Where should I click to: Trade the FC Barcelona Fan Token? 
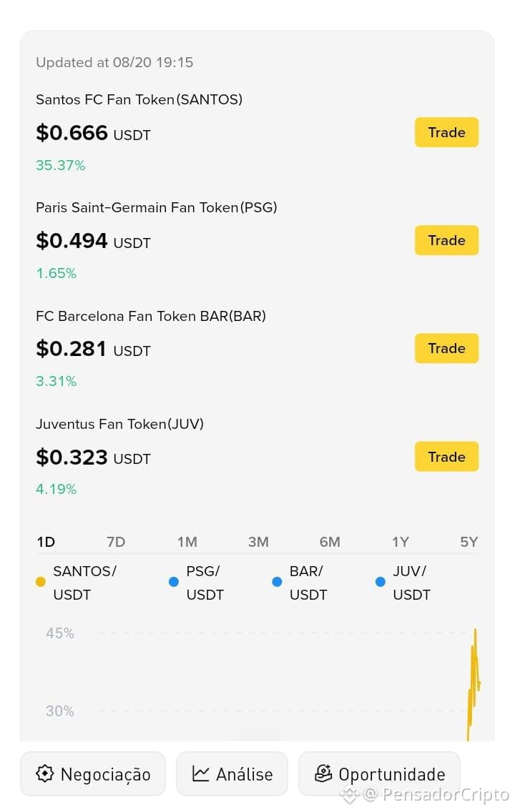[x=446, y=348]
